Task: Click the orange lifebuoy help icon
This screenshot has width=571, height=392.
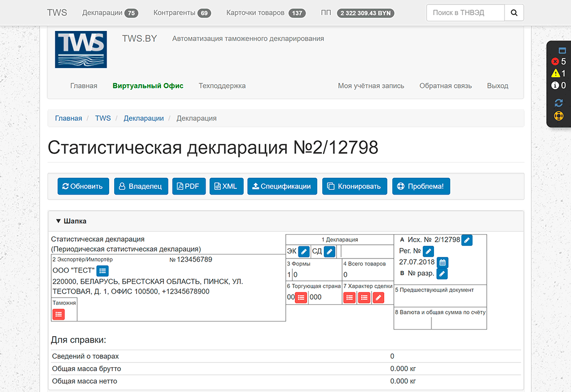Action: click(559, 116)
